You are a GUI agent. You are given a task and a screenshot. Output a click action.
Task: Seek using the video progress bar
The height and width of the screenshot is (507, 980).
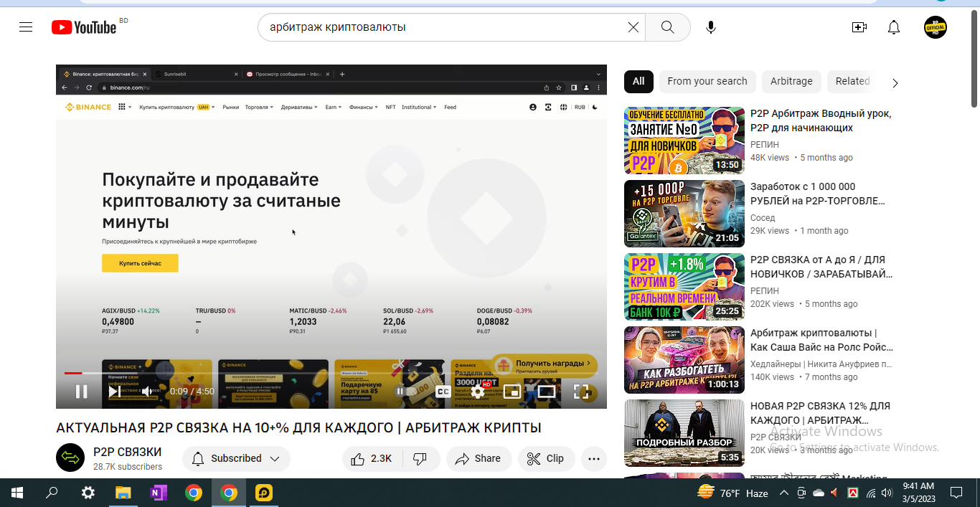point(331,373)
